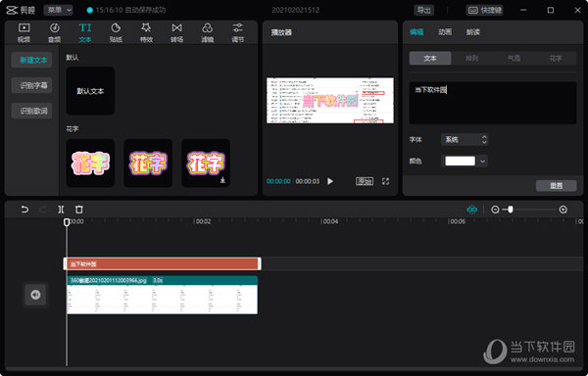Image resolution: width=588 pixels, height=376 pixels.
Task: Click the 识别歌词 lyrics recognition button
Action: [32, 111]
